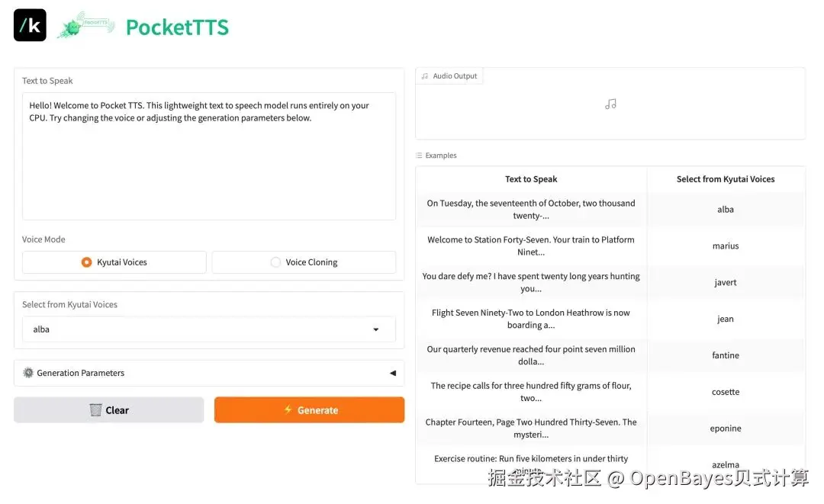
Task: Select example 'Exercise routine: Run five kilometers'
Action: tap(531, 464)
